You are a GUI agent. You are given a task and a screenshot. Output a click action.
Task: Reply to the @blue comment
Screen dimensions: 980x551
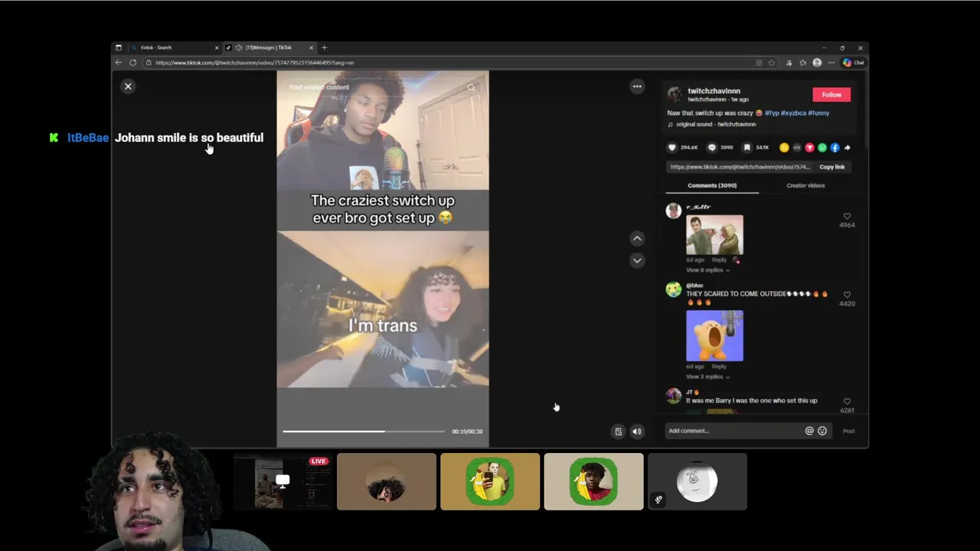[719, 367]
